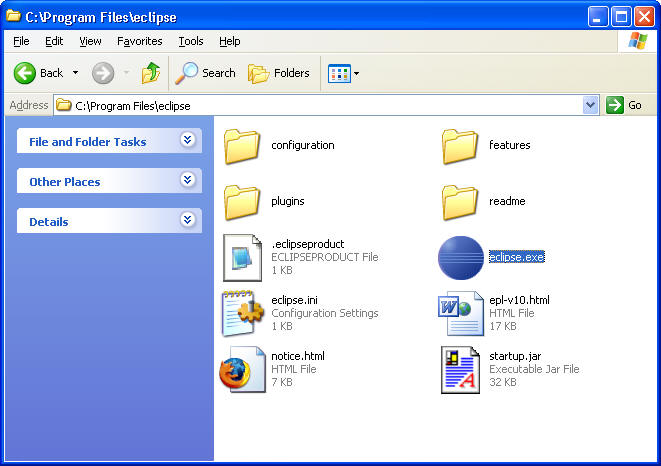This screenshot has height=466, width=661.
Task: Click the Other Places heading
Action: (64, 182)
